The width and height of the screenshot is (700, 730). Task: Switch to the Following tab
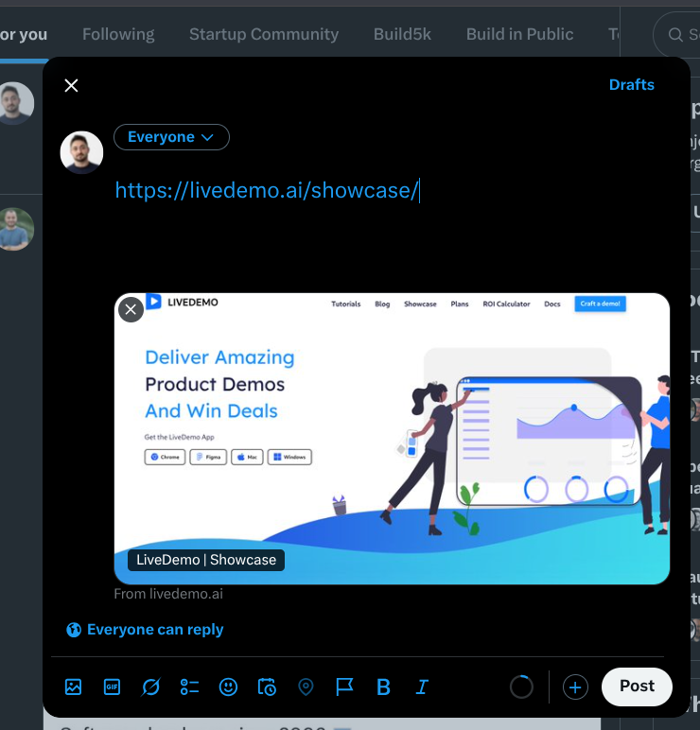118,34
